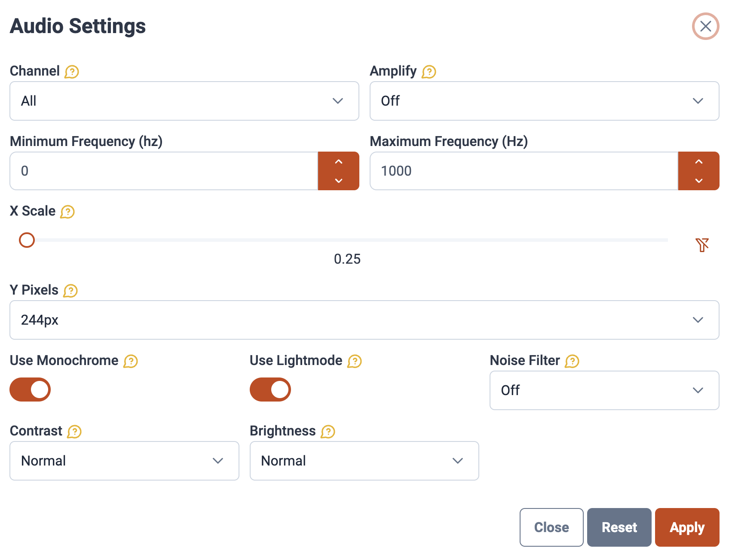Turn off the Use Lightmode switch
This screenshot has height=560, width=735.
point(270,390)
